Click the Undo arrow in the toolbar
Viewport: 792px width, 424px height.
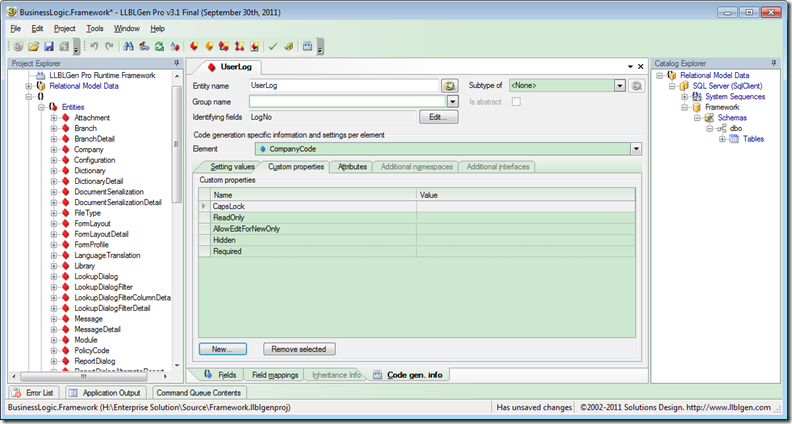point(94,46)
